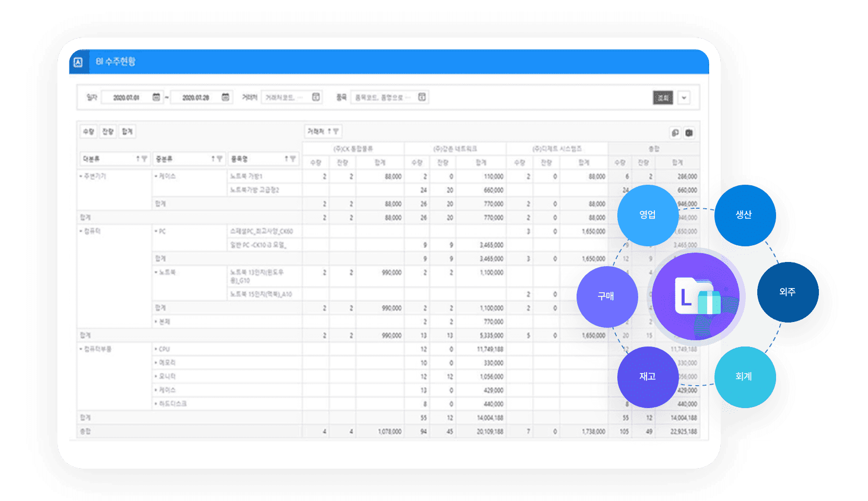Collapse the 컴퓨터부품 category row
The width and height of the screenshot is (868, 501).
tap(81, 349)
